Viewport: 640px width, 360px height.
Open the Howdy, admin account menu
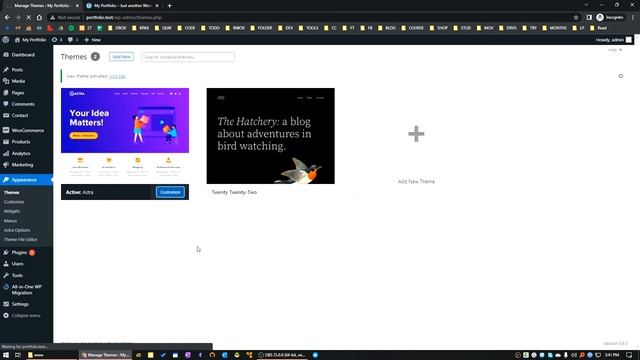613,40
